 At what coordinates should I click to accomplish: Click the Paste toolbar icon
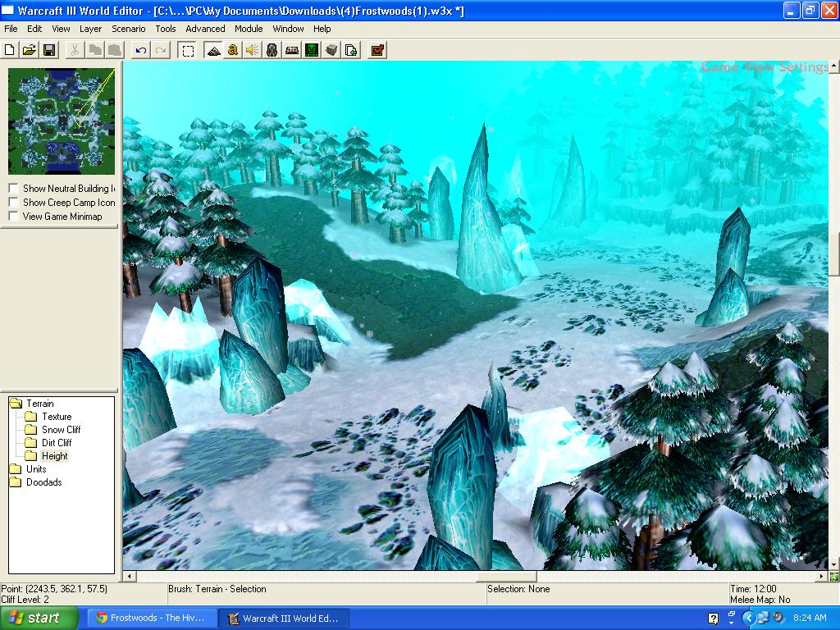(115, 50)
